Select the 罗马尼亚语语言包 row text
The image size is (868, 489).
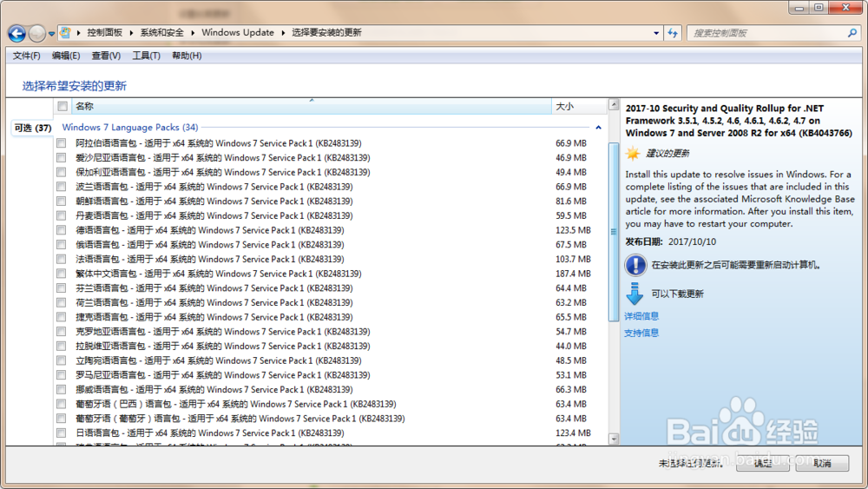coord(222,375)
